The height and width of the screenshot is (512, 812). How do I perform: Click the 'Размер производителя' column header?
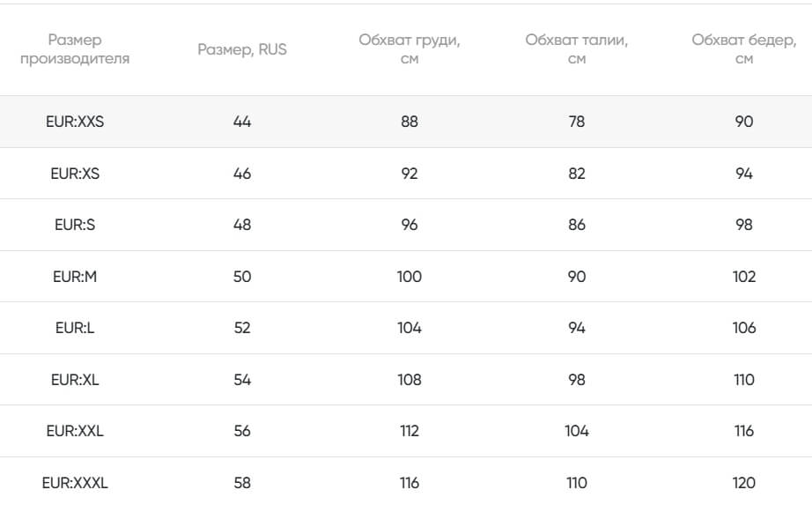(75, 49)
